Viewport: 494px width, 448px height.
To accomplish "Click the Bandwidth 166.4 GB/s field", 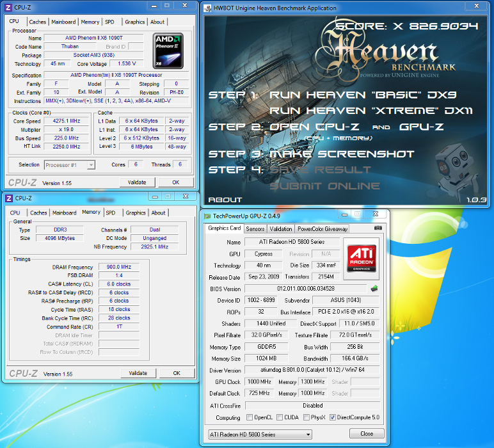I will [355, 358].
